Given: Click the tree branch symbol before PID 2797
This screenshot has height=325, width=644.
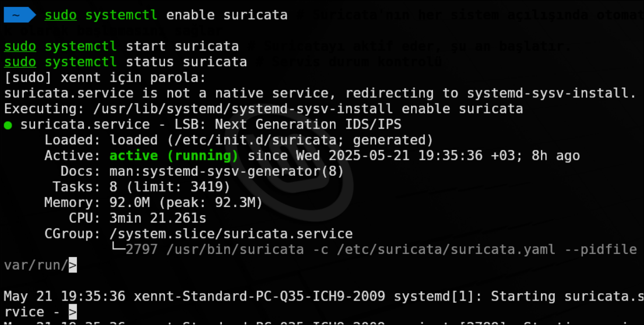Looking at the screenshot, I should 118,249.
